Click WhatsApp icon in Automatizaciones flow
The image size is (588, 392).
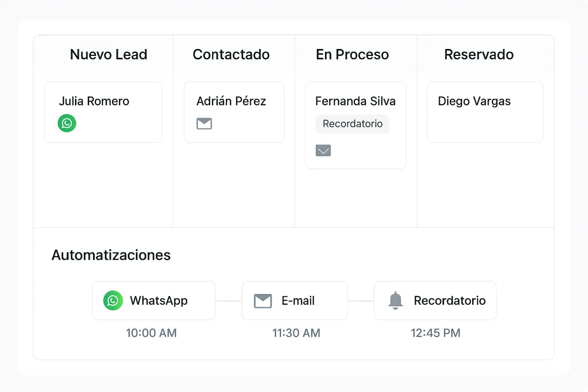(113, 300)
